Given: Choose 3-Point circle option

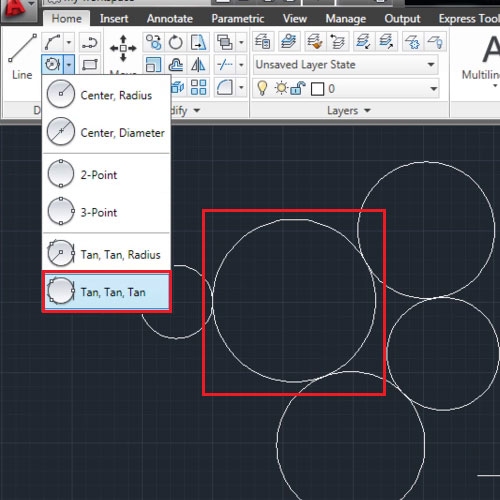Looking at the screenshot, I should (x=107, y=212).
